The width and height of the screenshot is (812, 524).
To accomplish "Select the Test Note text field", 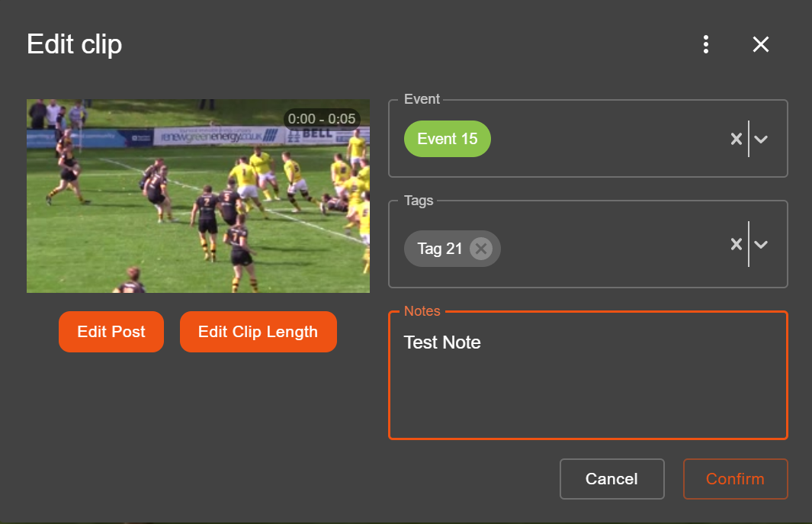I will [442, 342].
